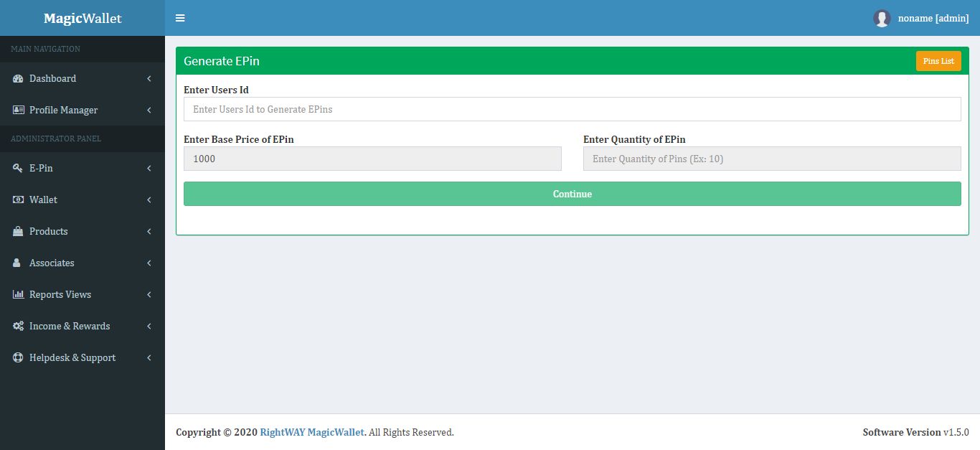Open the Associates menu item
980x450 pixels.
83,263
